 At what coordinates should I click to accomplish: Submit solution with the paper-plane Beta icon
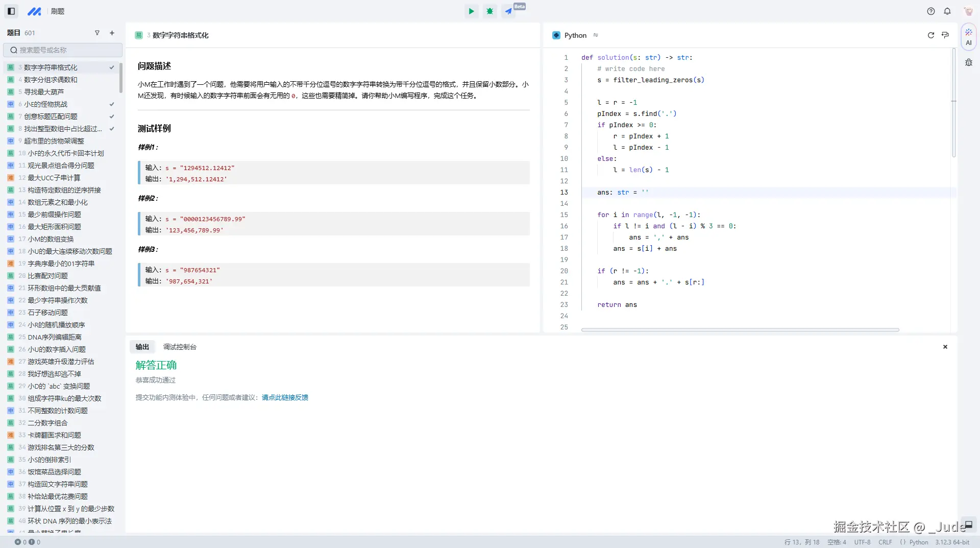(508, 11)
